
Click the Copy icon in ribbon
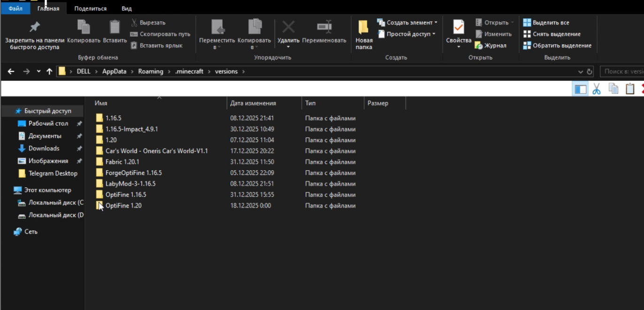click(84, 27)
